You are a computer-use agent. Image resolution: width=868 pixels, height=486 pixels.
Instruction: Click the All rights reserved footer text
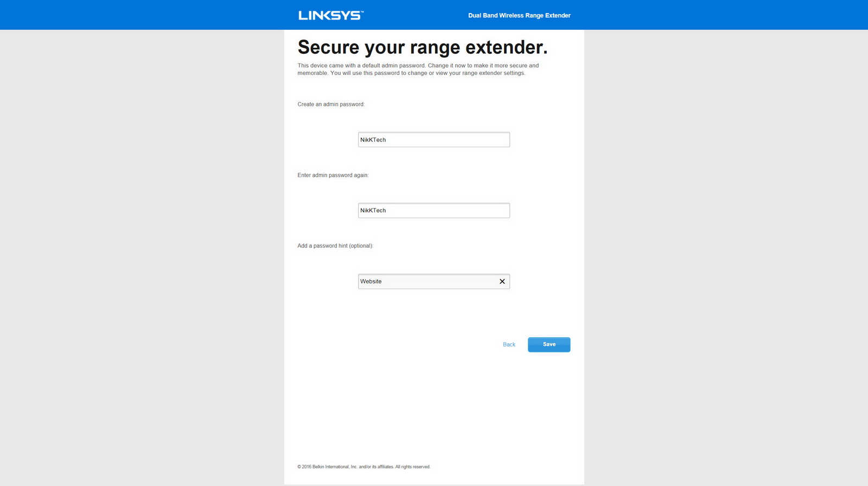(x=413, y=467)
